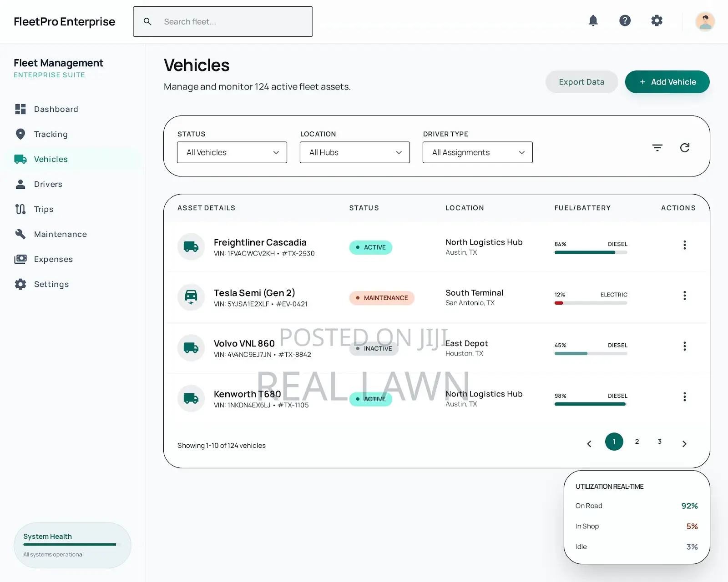Open actions menu for Tesla Semi
728x582 pixels.
click(684, 296)
